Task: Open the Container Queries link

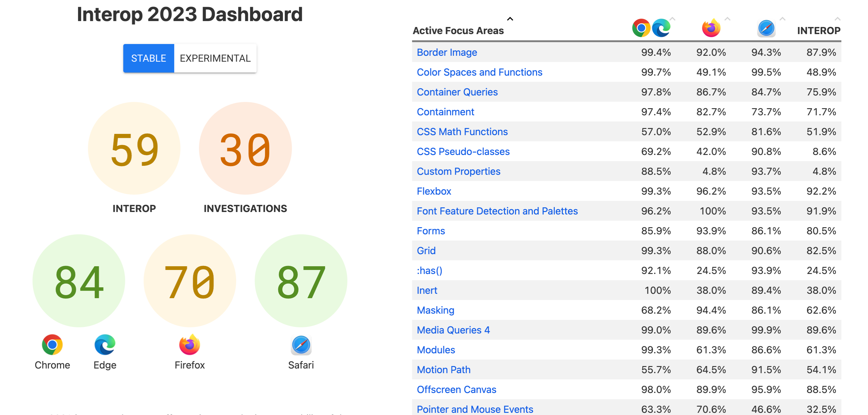Action: tap(457, 92)
